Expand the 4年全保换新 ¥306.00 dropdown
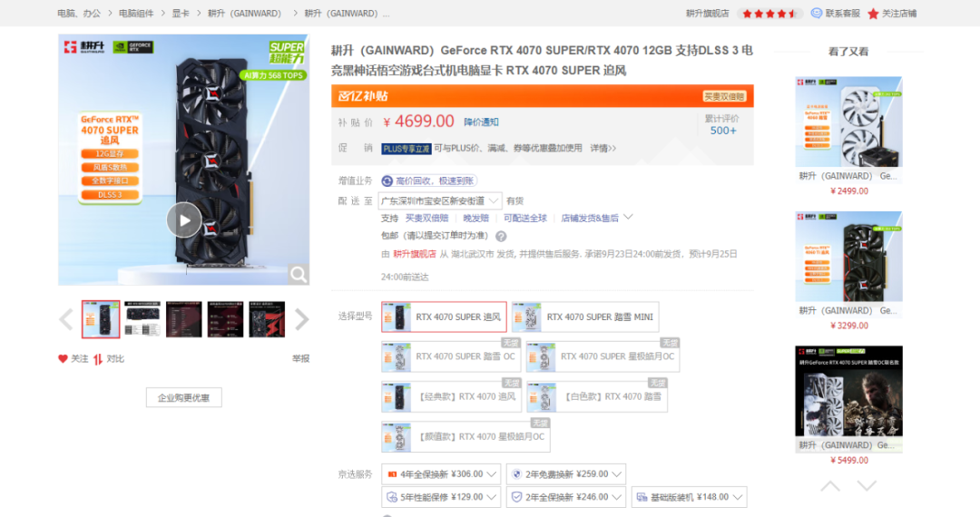This screenshot has height=517, width=980. (441, 474)
